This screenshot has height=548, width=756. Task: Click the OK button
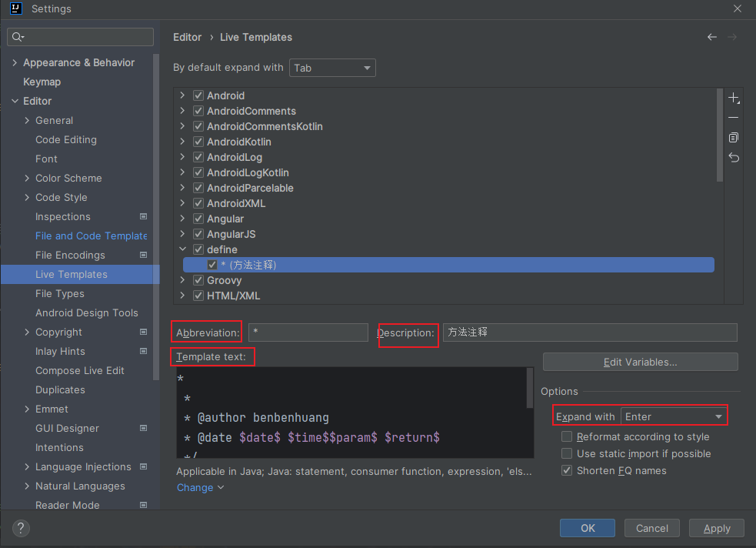[588, 528]
